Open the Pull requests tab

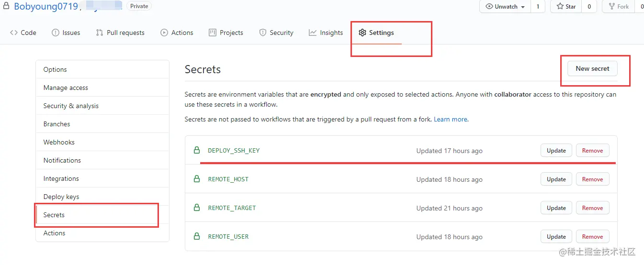(120, 33)
